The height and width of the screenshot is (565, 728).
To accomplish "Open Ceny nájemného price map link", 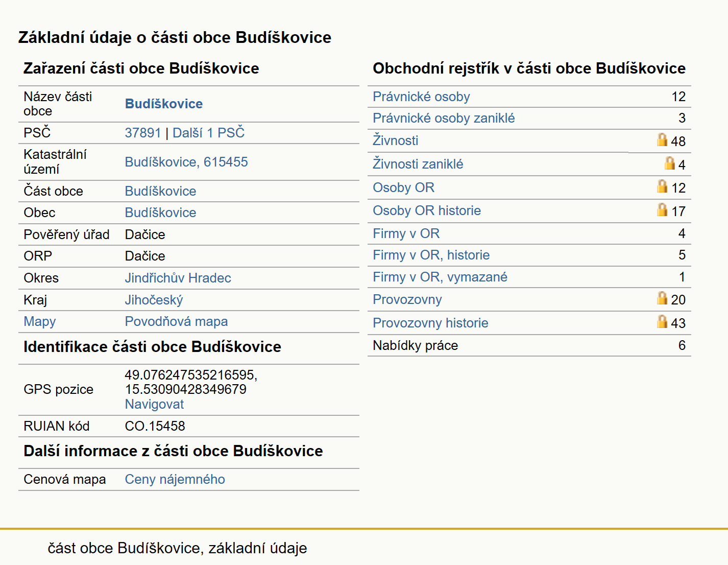I will point(175,479).
